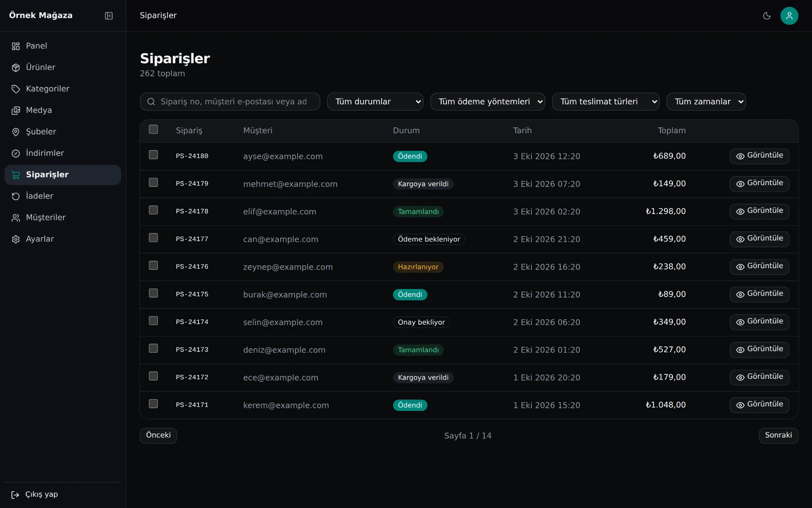Click the eye icon for order PS-24180

pos(740,156)
